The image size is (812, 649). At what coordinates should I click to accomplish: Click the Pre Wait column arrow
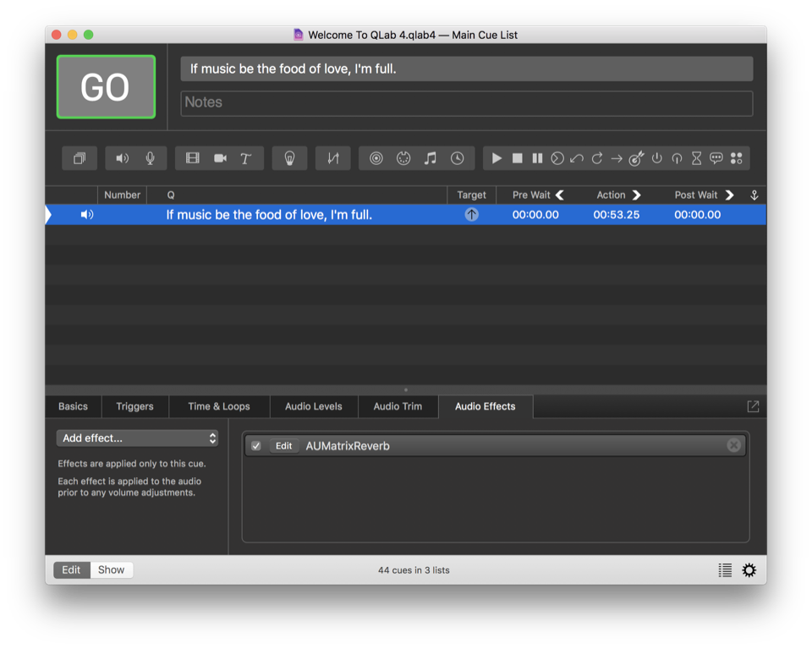click(x=559, y=195)
